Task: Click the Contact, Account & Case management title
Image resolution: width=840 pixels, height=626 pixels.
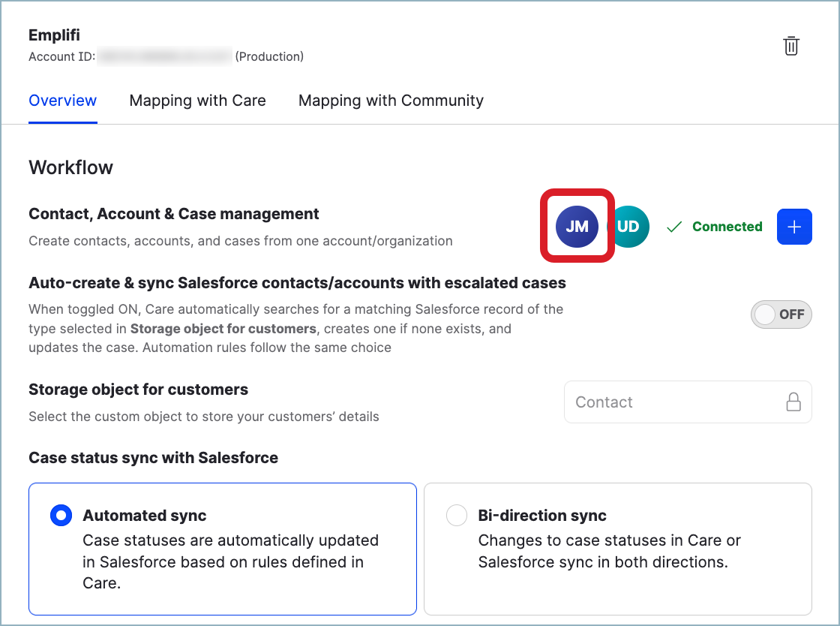Action: pos(174,214)
